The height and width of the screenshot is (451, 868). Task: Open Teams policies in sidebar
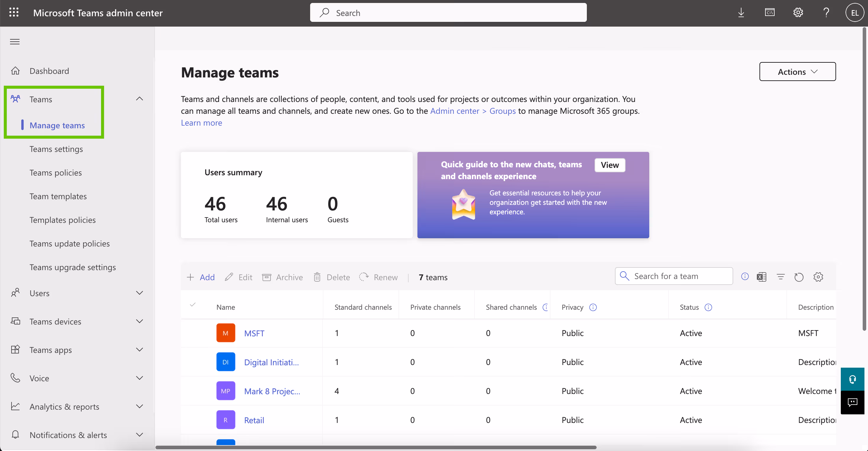pos(56,173)
